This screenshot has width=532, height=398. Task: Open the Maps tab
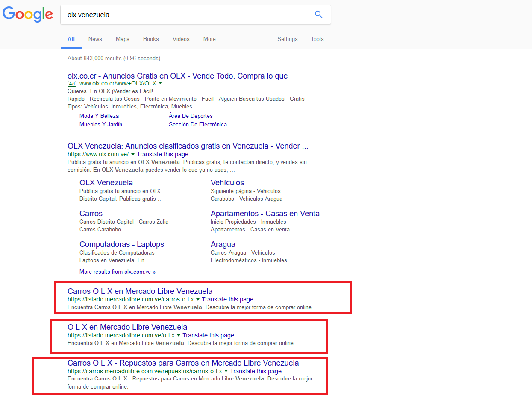point(122,39)
